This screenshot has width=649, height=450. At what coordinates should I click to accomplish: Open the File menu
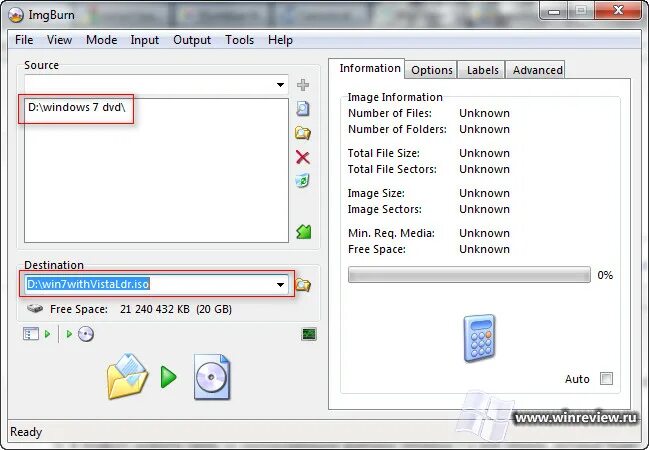[x=24, y=40]
